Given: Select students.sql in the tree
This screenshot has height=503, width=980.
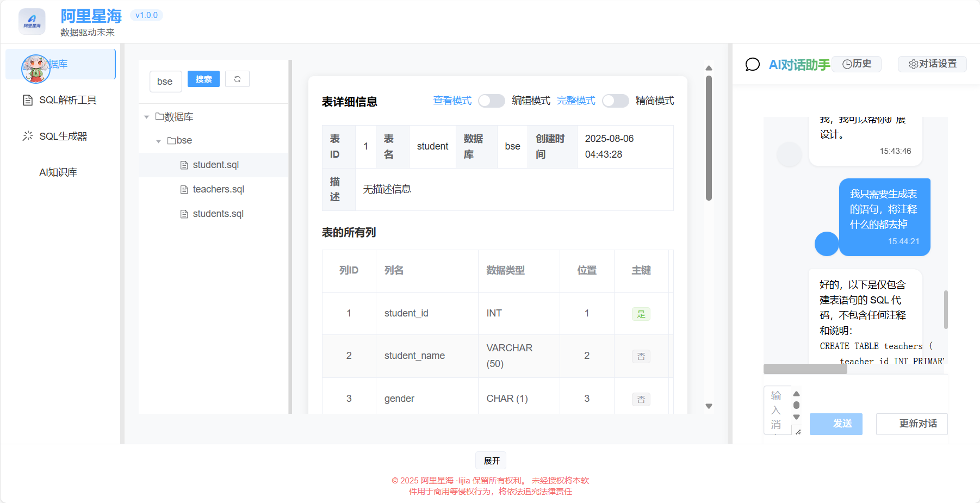Looking at the screenshot, I should [x=213, y=214].
